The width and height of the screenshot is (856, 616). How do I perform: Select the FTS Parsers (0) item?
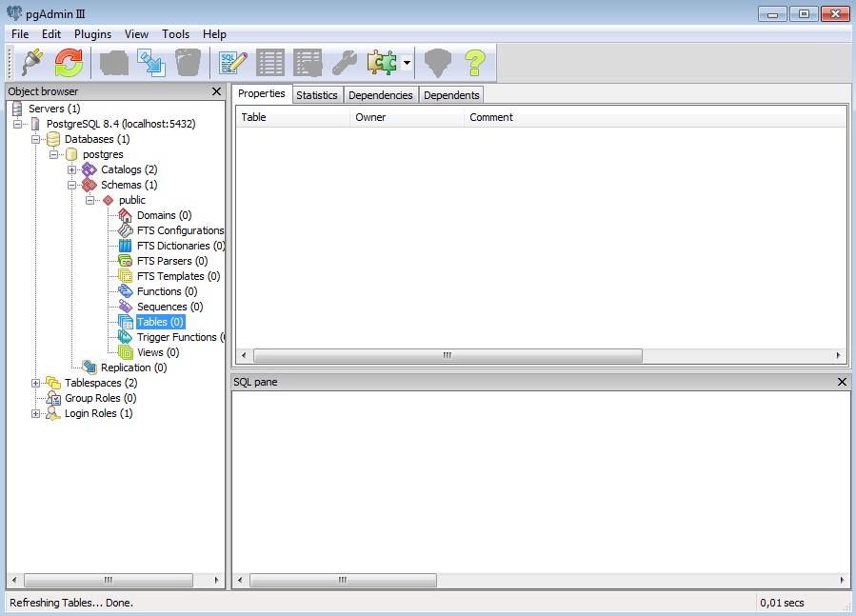tap(172, 261)
